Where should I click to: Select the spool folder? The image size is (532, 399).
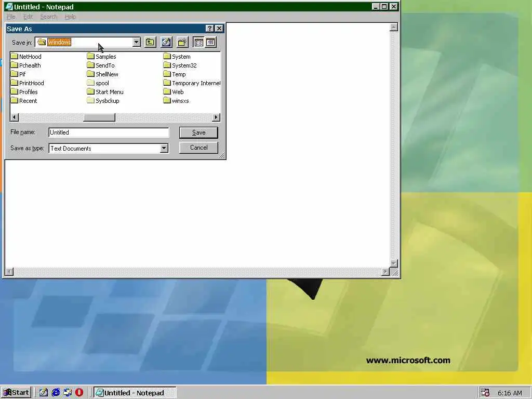pos(98,83)
